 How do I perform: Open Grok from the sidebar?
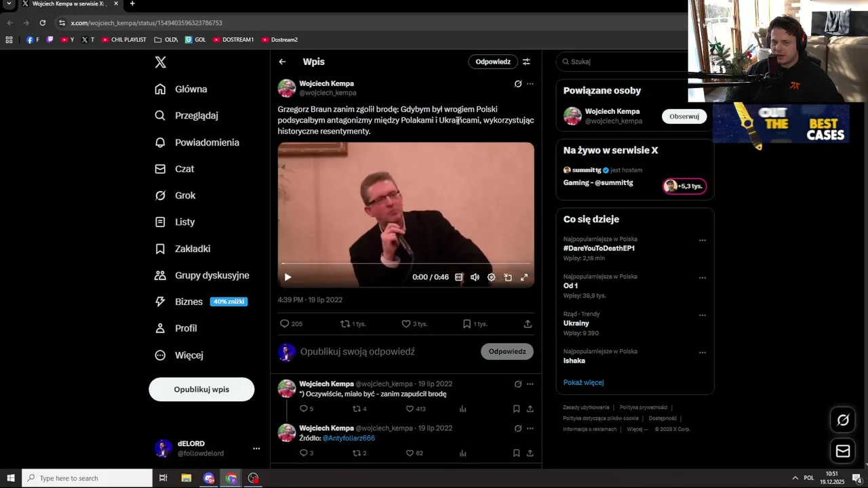click(x=175, y=195)
